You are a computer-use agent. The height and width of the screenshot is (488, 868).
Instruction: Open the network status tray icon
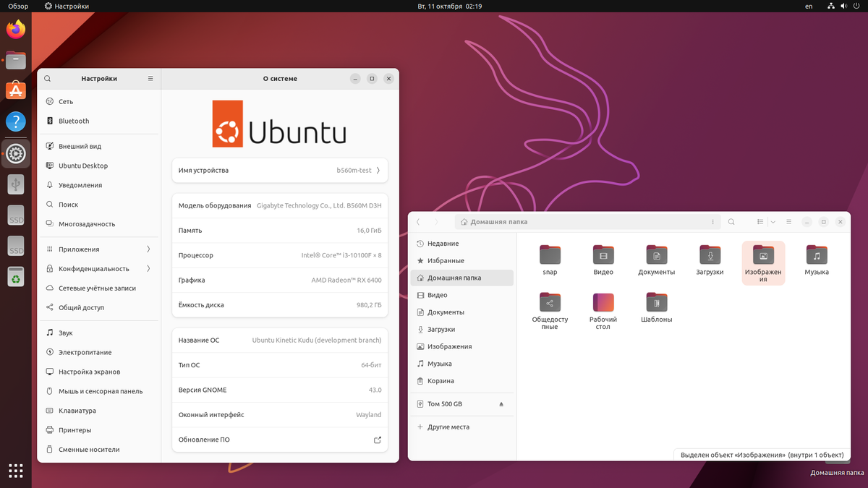coord(832,6)
